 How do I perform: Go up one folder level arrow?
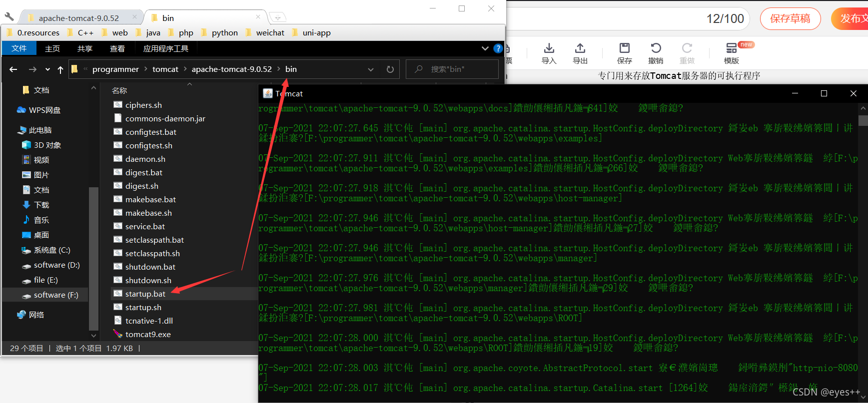point(60,69)
